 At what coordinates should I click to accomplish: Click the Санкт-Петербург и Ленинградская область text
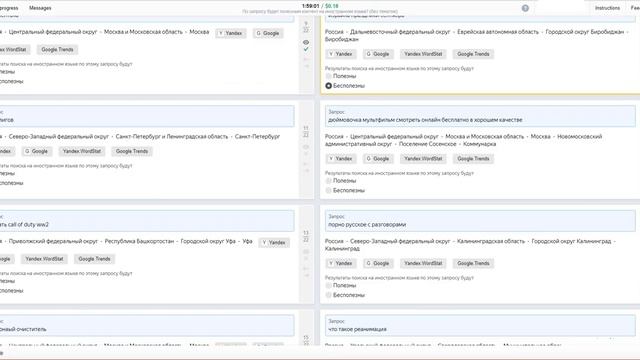[172, 136]
